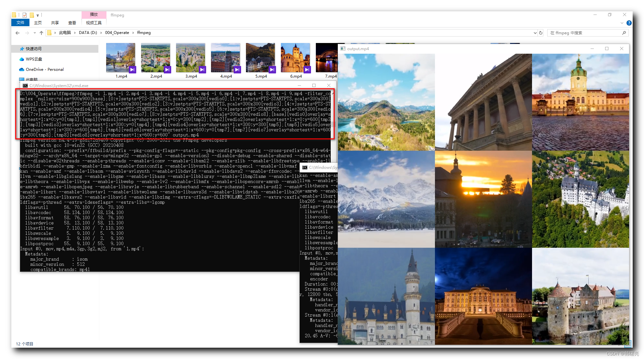Click the up-one-level folder arrow
This screenshot has width=644, height=359.
click(41, 33)
